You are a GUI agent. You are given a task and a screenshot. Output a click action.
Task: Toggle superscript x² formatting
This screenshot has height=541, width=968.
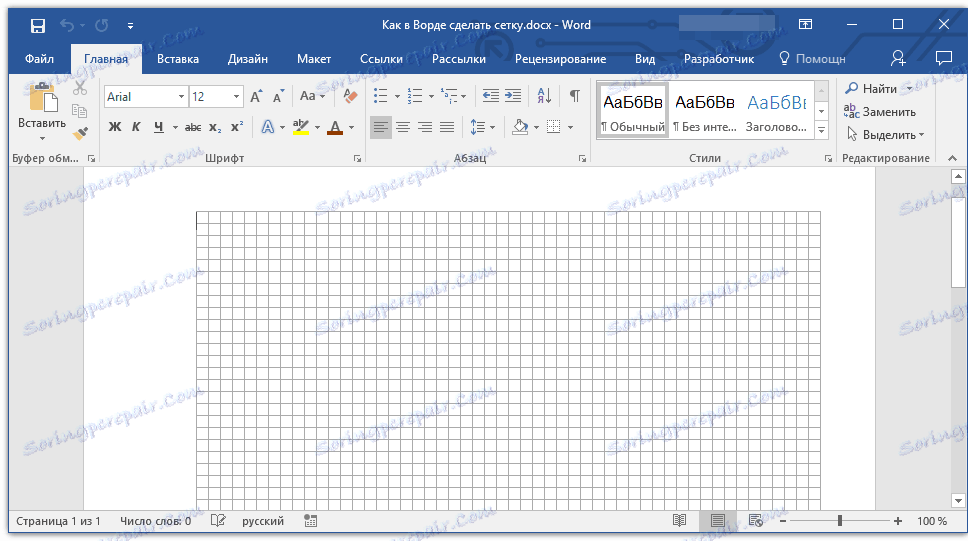tap(237, 127)
